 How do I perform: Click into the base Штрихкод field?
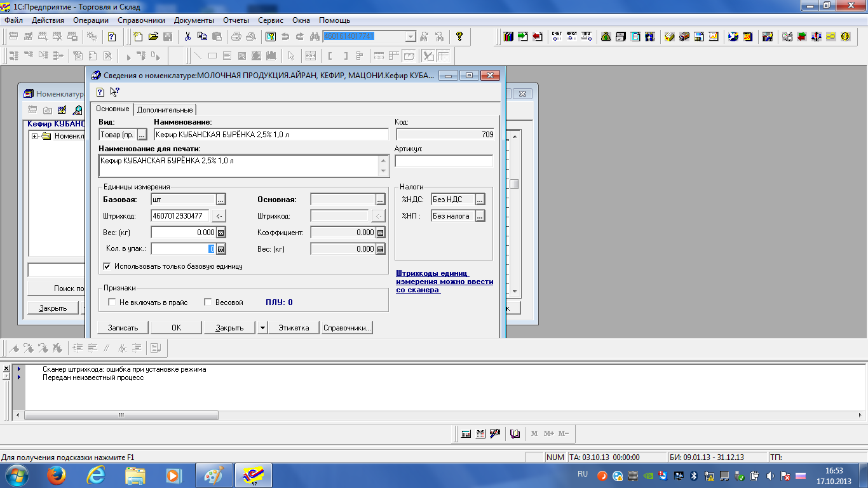pyautogui.click(x=180, y=216)
